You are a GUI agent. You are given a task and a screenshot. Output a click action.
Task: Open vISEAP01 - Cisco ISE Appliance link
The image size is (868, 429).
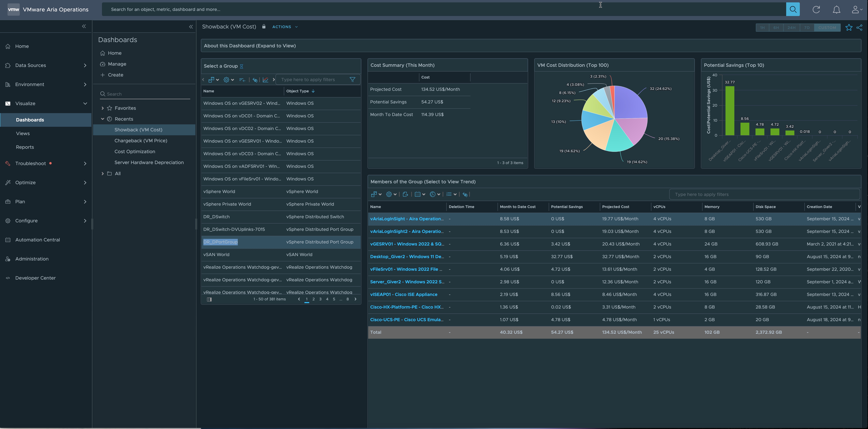404,294
